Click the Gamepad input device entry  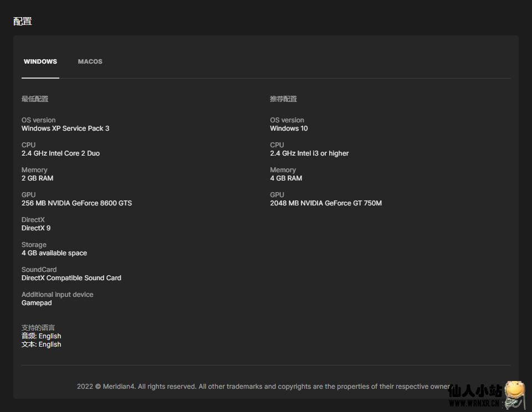tap(37, 303)
